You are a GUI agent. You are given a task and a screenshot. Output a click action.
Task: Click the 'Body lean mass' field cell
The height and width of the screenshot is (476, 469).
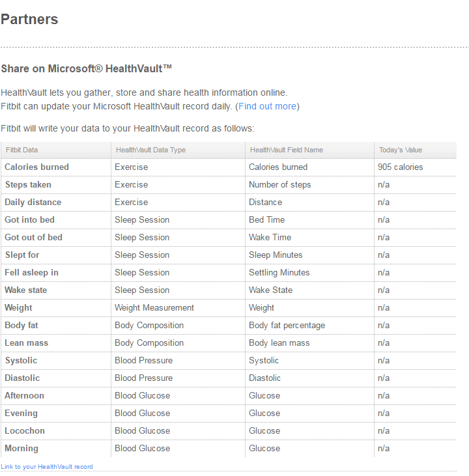point(279,343)
